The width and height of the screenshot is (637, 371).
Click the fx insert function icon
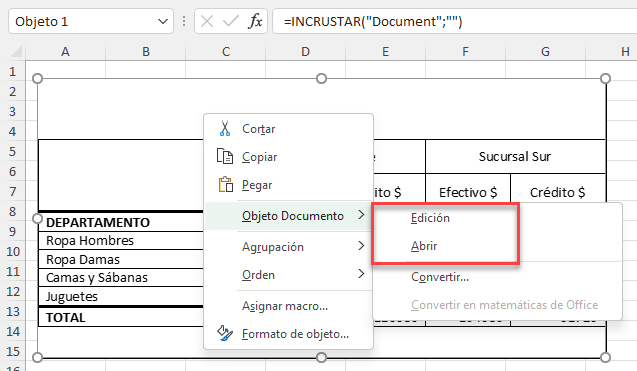pyautogui.click(x=255, y=21)
